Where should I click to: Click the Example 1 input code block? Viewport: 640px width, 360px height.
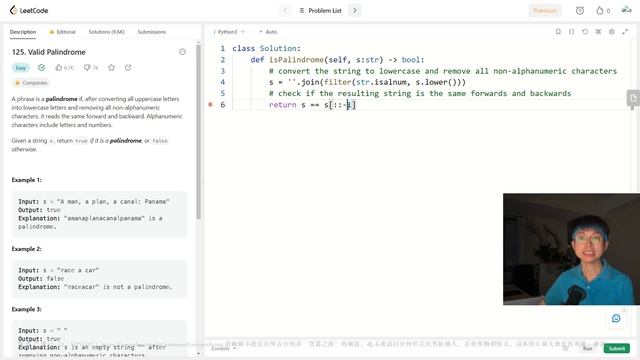(x=99, y=214)
